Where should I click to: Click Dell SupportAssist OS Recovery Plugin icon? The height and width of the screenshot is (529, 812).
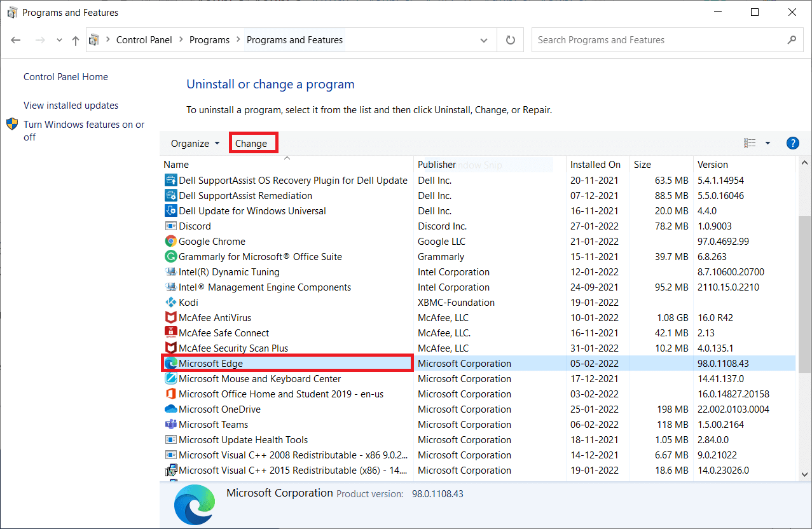170,181
